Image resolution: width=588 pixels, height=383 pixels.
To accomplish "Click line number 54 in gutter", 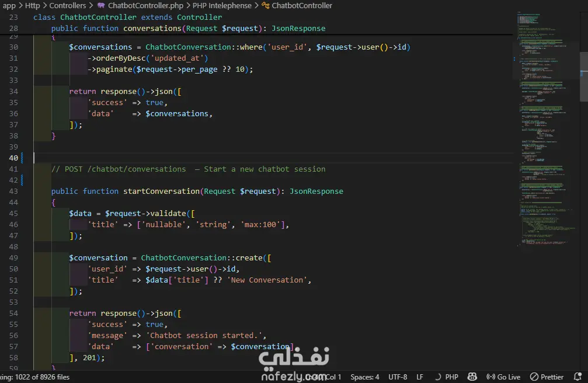I will (x=13, y=313).
